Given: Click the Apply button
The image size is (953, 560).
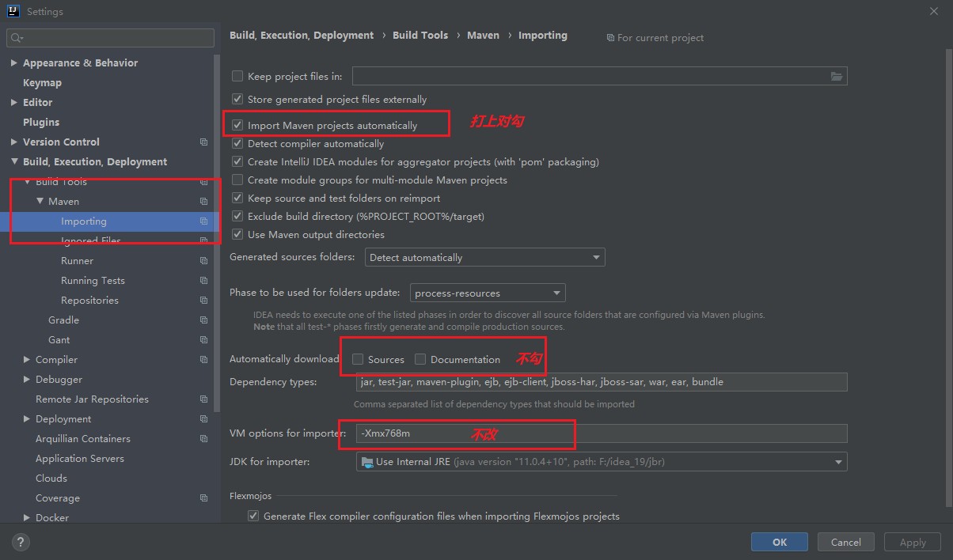Looking at the screenshot, I should point(913,542).
